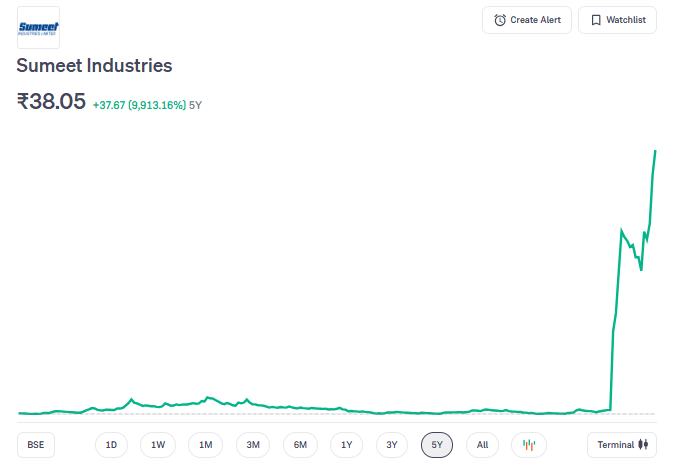Viewport: 678px width, 473px height.
Task: Open the BSE exchange selector
Action: coord(36,444)
